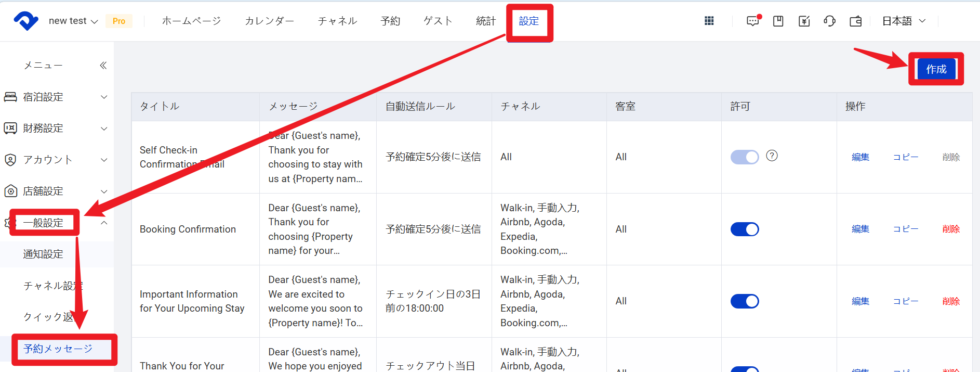The width and height of the screenshot is (980, 372).
Task: Expand the 財務設定 section
Action: 104,129
